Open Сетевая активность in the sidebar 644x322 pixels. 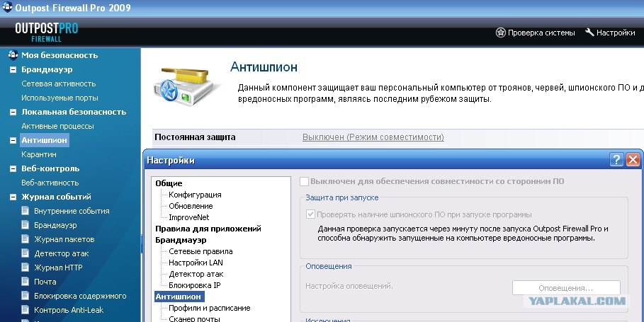pos(58,84)
